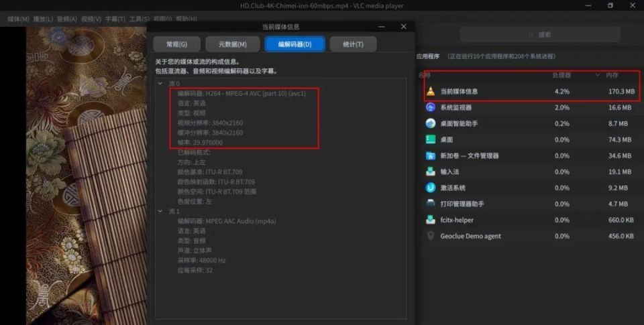Click the 视频分辨率: 3840x2160 line
Image resolution: width=644 pixels, height=325 pixels.
[210, 123]
